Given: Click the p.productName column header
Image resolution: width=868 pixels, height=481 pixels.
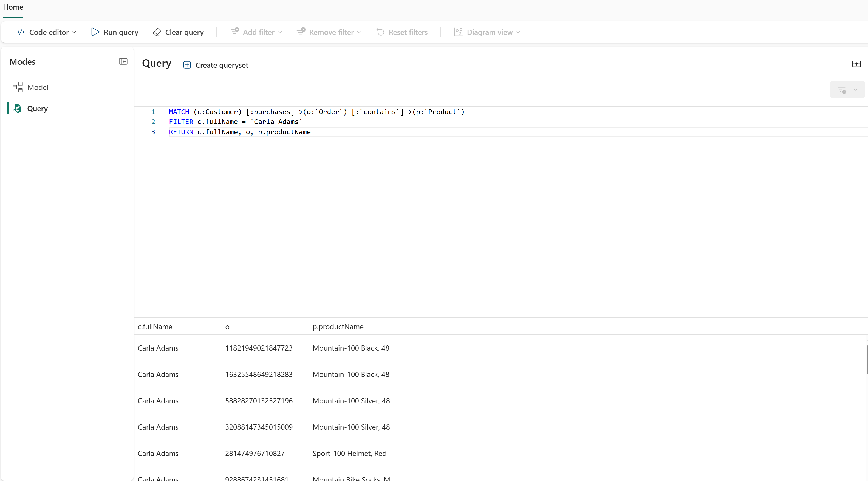Looking at the screenshot, I should point(338,327).
